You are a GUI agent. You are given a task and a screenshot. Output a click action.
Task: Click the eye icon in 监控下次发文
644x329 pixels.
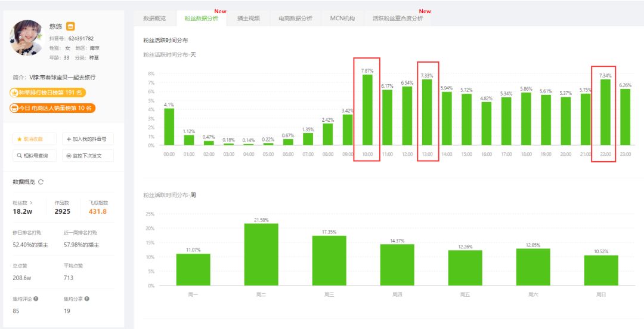tap(69, 156)
